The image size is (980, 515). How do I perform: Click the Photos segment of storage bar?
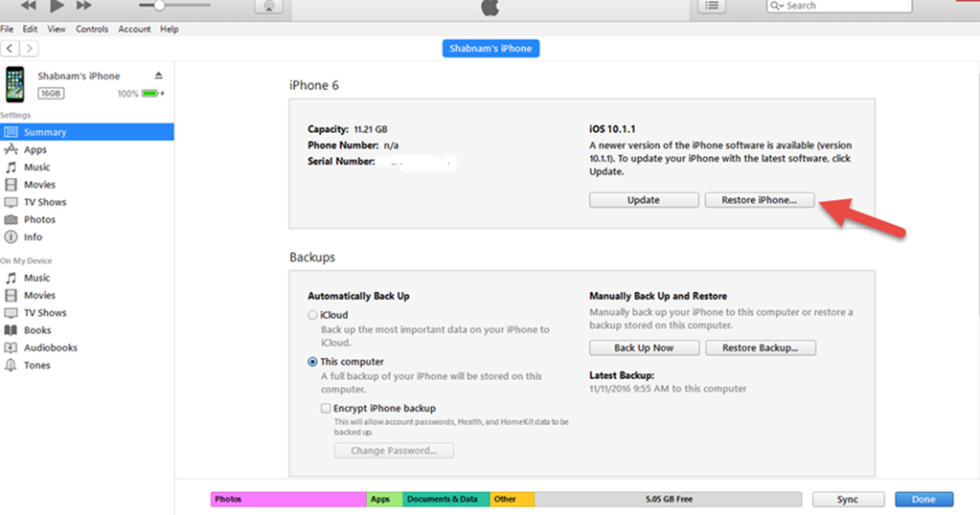tap(288, 499)
